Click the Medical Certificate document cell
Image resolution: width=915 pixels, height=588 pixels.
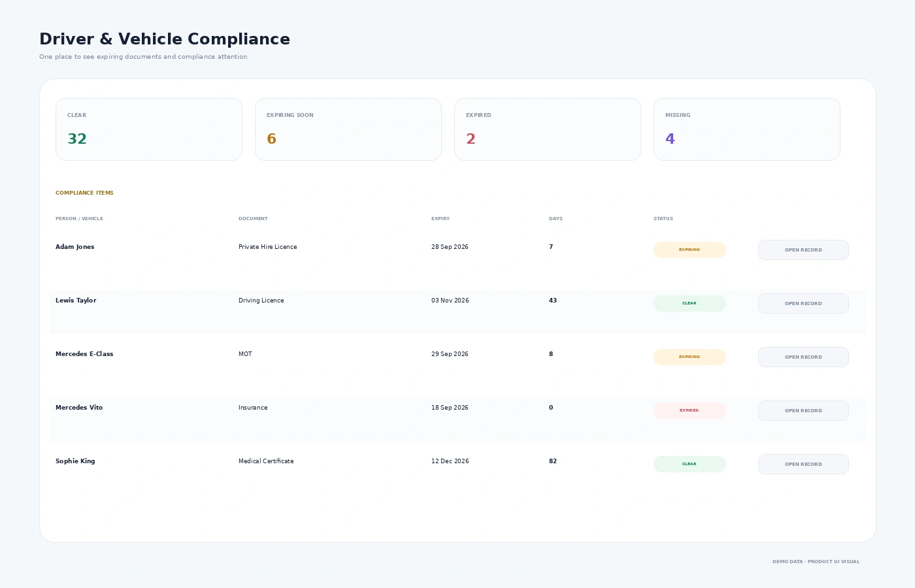click(x=266, y=461)
